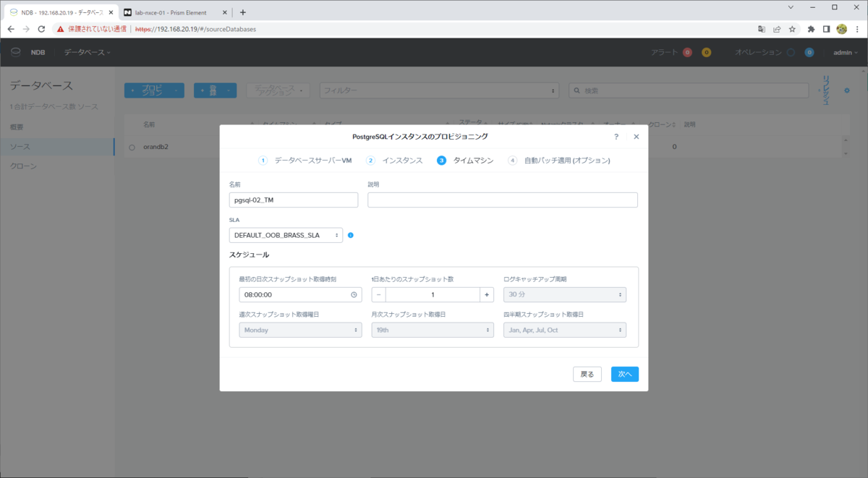Click the 戻る button
This screenshot has width=868, height=478.
coord(587,374)
